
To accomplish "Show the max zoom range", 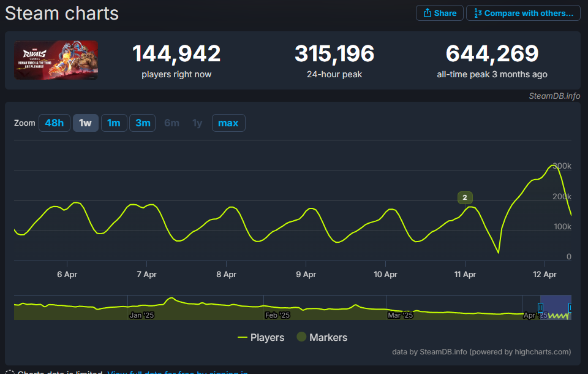I will 228,123.
